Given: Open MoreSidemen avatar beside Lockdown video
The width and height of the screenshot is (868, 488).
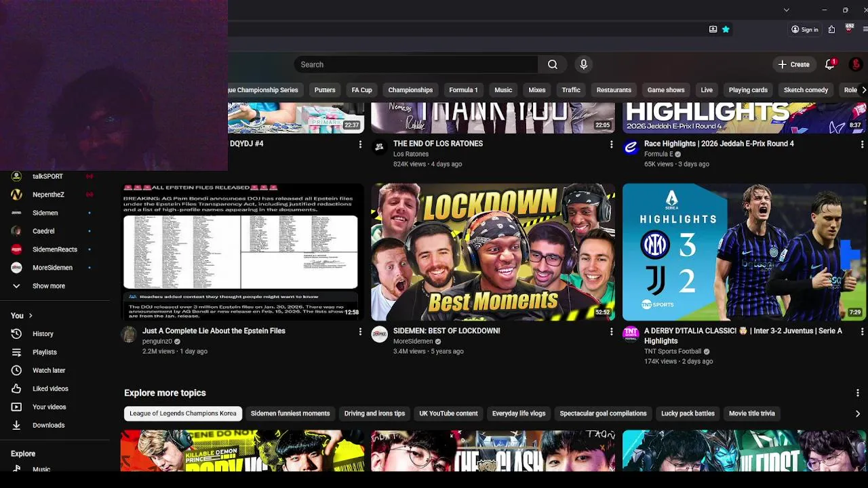Looking at the screenshot, I should (380, 334).
